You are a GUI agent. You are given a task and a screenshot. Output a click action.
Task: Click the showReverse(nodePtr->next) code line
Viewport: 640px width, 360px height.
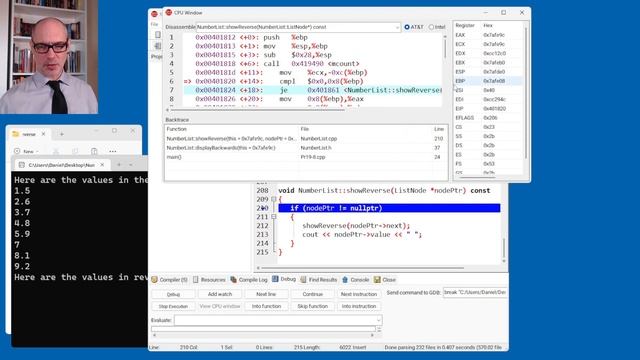click(x=356, y=226)
